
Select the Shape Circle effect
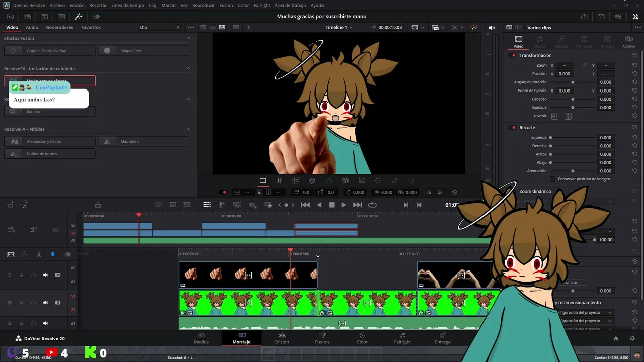pyautogui.click(x=143, y=51)
